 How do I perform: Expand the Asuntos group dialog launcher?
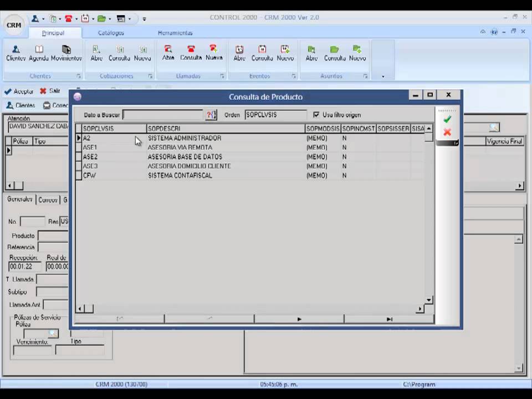365,76
